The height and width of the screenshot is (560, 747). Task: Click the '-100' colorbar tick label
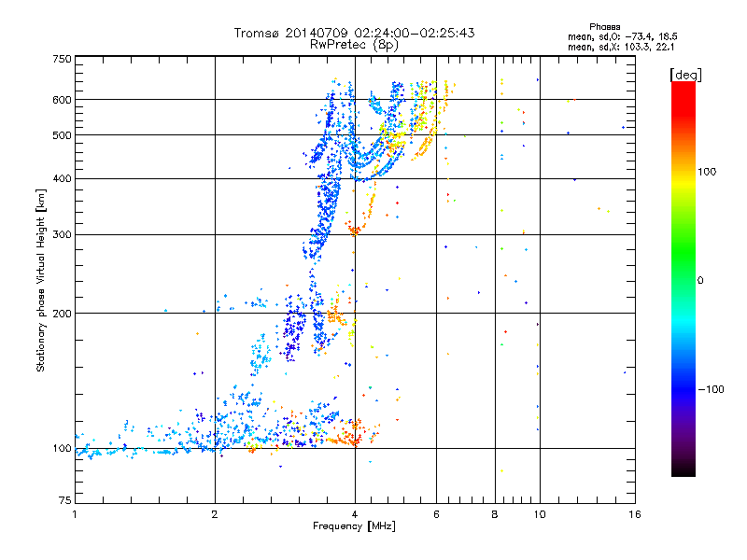point(711,389)
